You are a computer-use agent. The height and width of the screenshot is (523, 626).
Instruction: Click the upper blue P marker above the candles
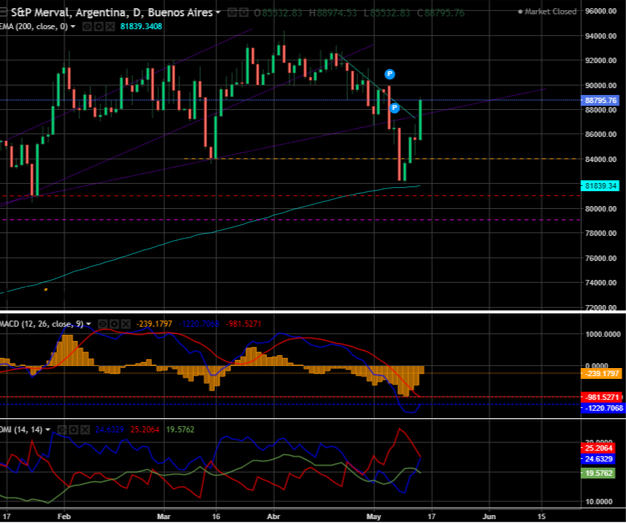click(390, 74)
